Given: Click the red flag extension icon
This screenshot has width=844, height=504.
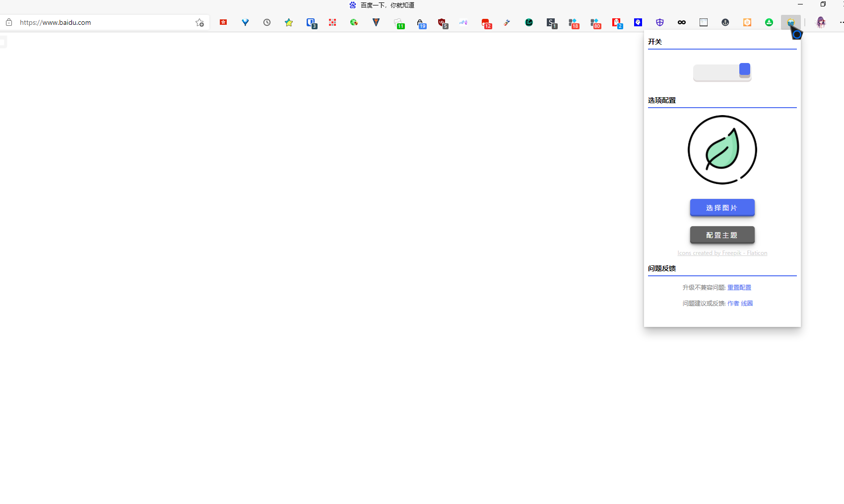Looking at the screenshot, I should pos(223,22).
